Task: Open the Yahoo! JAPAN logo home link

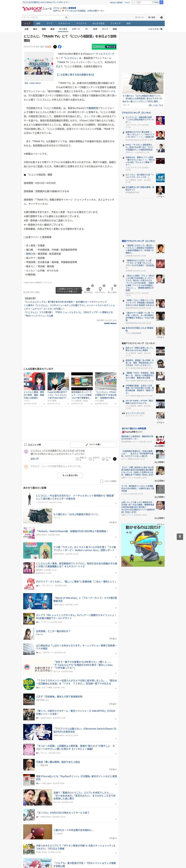Action: coord(32,9)
